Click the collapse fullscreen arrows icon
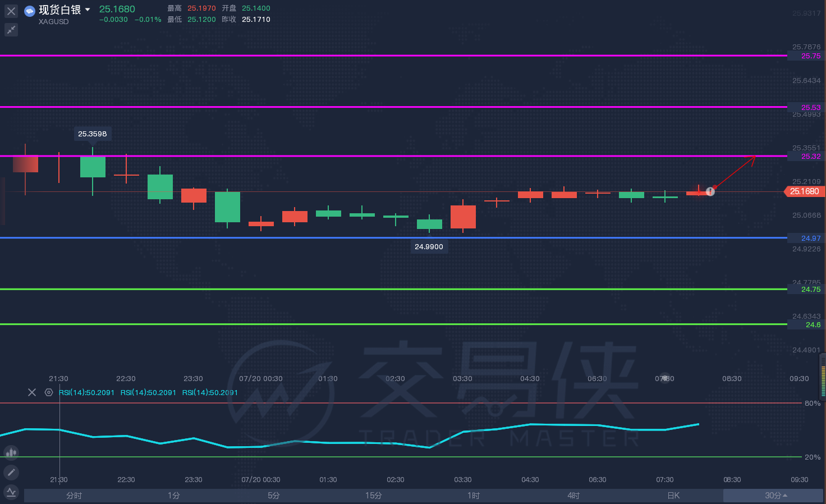The image size is (826, 504). pos(11,30)
